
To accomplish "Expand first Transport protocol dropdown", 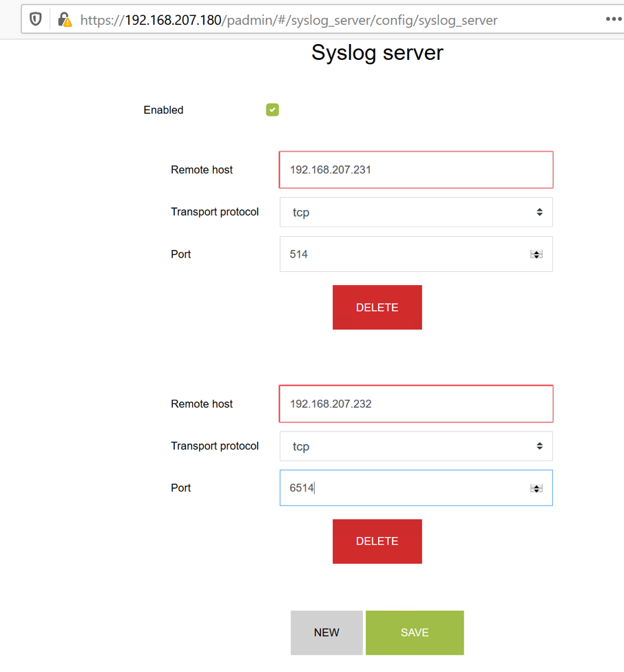I will click(x=415, y=213).
